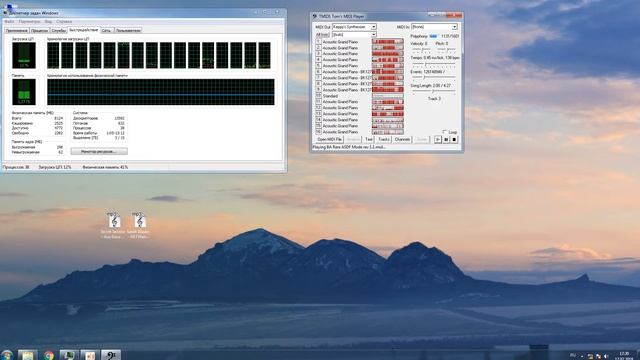This screenshot has height=360, width=640.
Task: Toggle channel 5 number button
Action: 318,65
